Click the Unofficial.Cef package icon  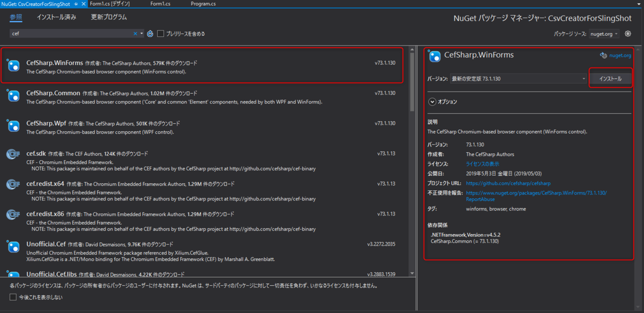coord(13,247)
